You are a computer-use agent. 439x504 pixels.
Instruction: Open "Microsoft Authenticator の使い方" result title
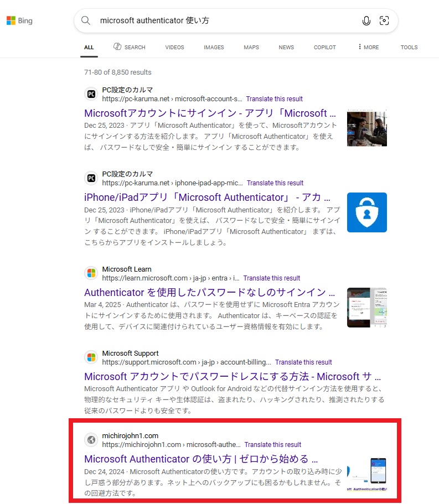(201, 459)
